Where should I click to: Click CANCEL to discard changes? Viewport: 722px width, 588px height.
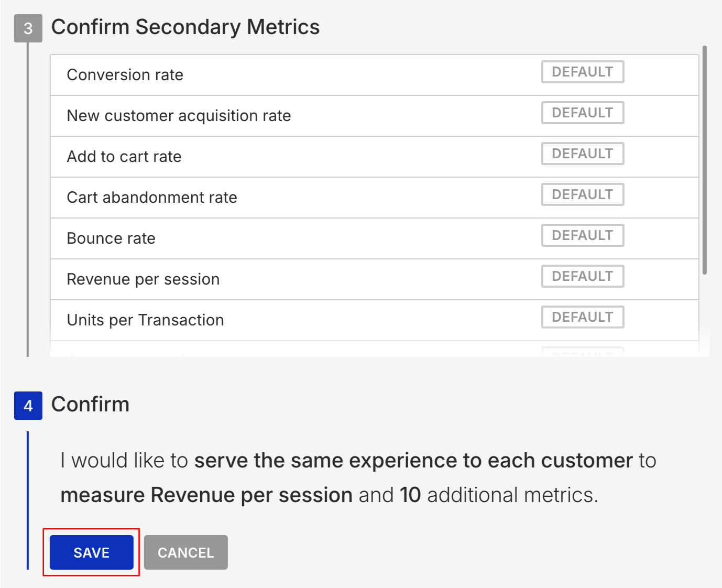185,552
